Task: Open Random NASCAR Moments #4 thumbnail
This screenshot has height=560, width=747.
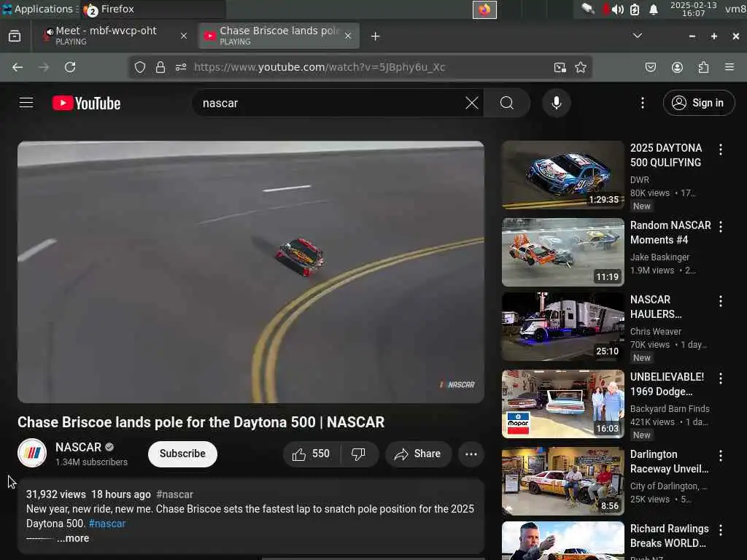Action: pos(563,252)
